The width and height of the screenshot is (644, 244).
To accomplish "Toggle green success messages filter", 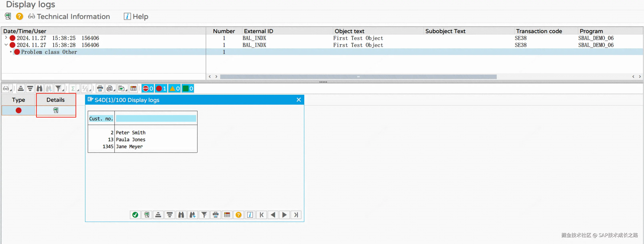I will coord(188,88).
